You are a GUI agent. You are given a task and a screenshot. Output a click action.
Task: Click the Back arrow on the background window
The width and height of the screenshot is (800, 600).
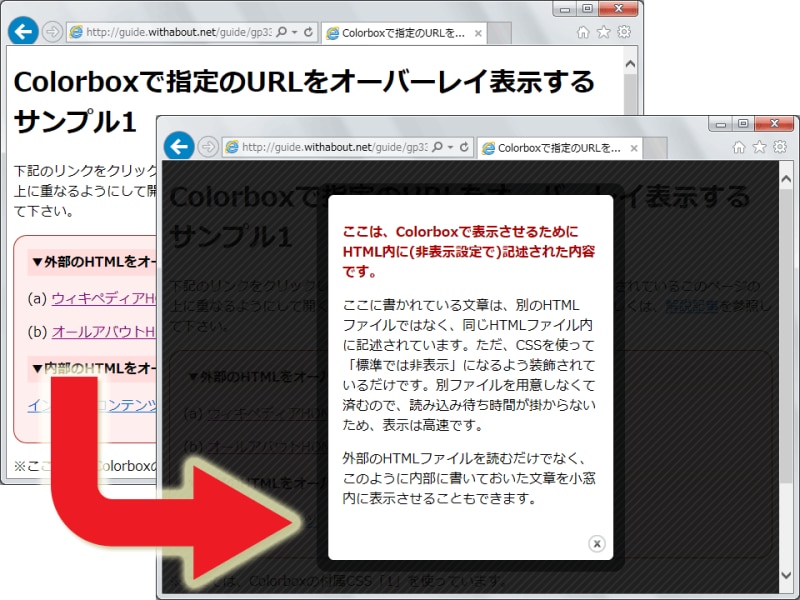22,31
